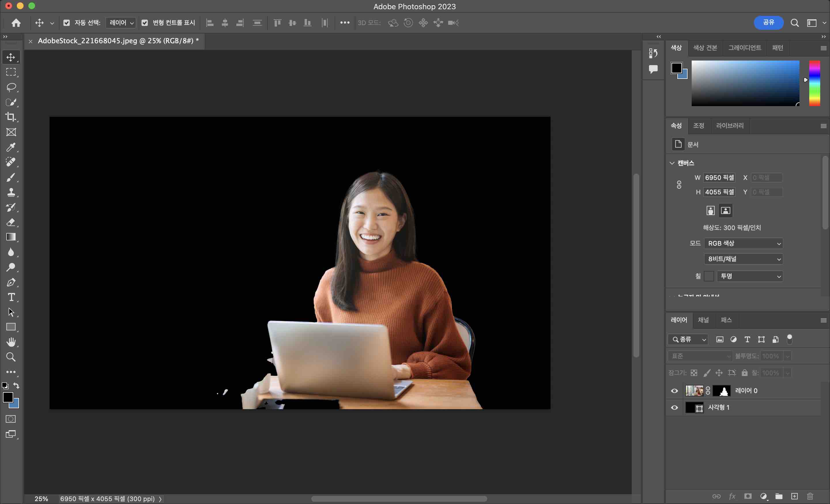Viewport: 830px width, 504px height.
Task: Click the foreground color swatch in toolbar
Action: (8, 398)
